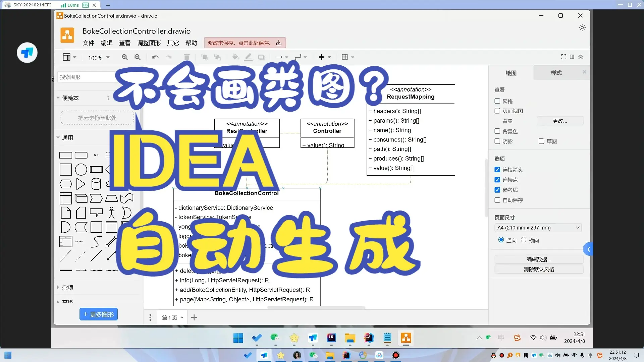Open the table insert dropdown
644x362 pixels.
pos(348,57)
